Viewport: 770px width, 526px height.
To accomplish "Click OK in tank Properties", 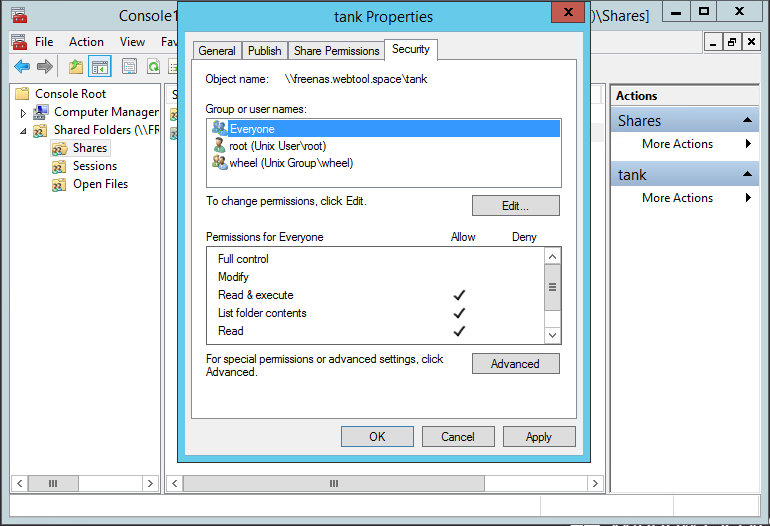I will coord(377,437).
